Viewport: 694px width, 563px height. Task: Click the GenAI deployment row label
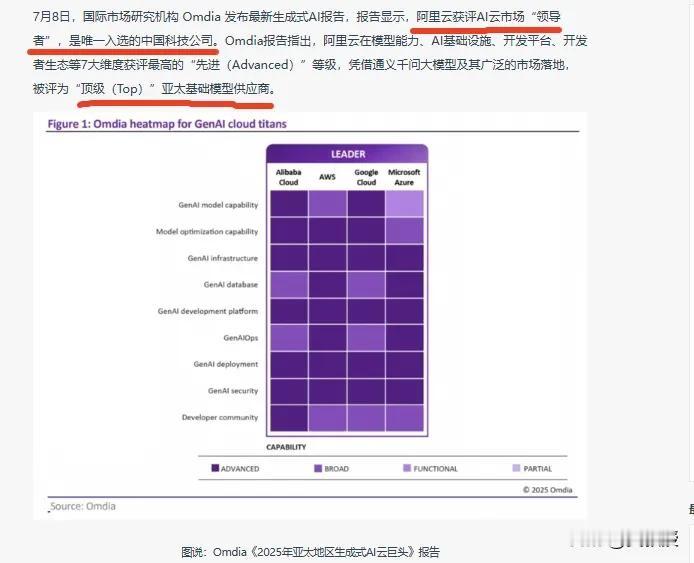pos(225,364)
